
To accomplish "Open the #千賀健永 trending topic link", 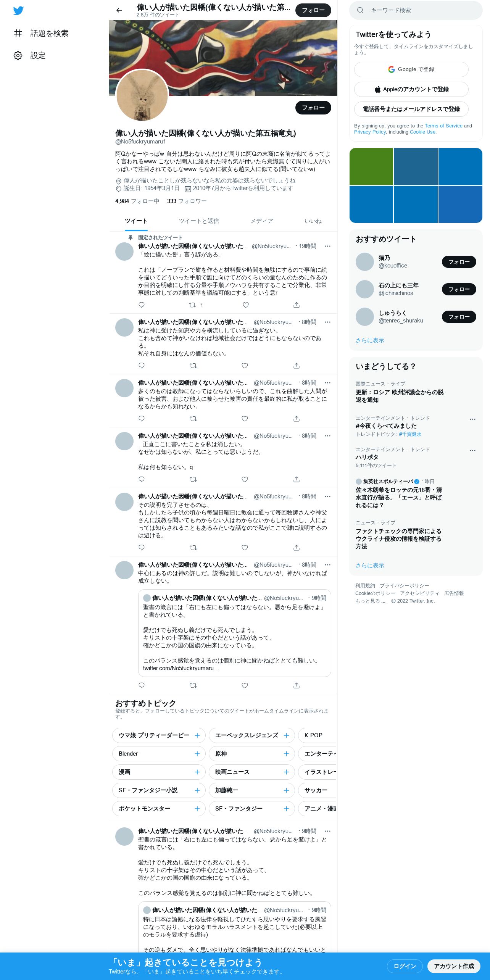I will 410,434.
